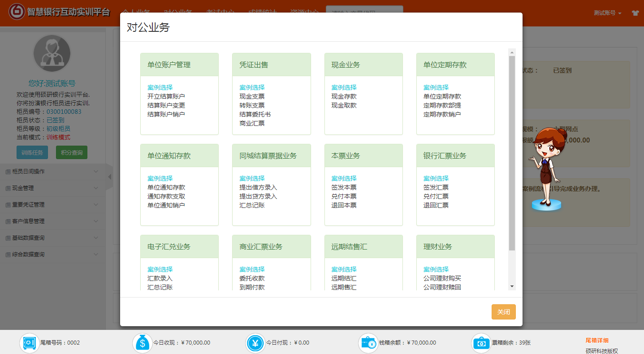Click the 今日收现 money bag icon
The width and height of the screenshot is (644, 354).
point(143,343)
